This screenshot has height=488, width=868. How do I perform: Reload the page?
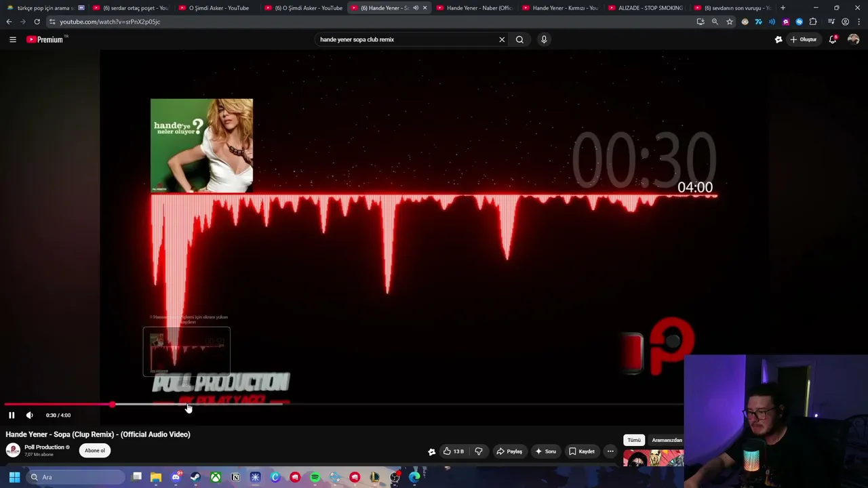point(37,22)
